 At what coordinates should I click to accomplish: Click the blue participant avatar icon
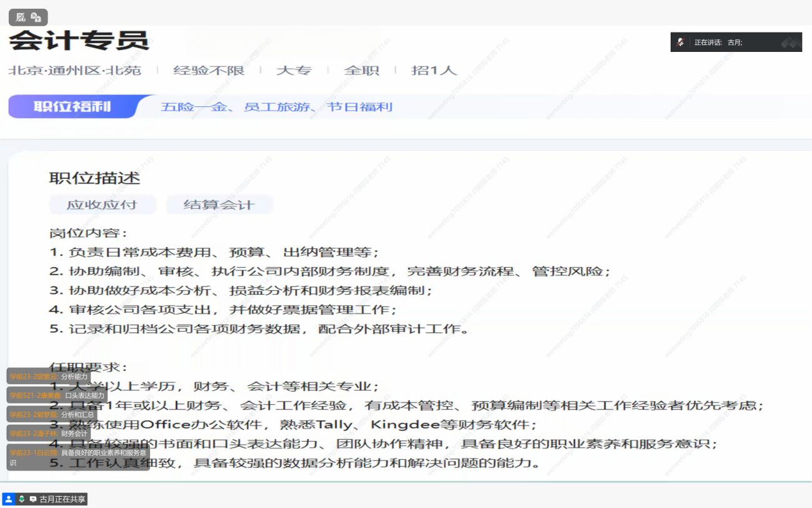coord(9,499)
